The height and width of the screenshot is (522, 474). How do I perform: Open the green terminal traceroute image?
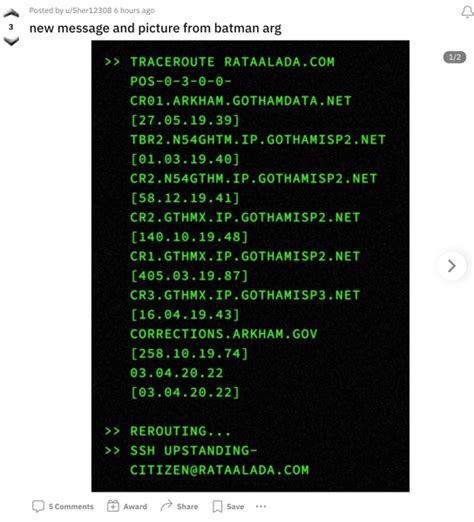point(250,266)
